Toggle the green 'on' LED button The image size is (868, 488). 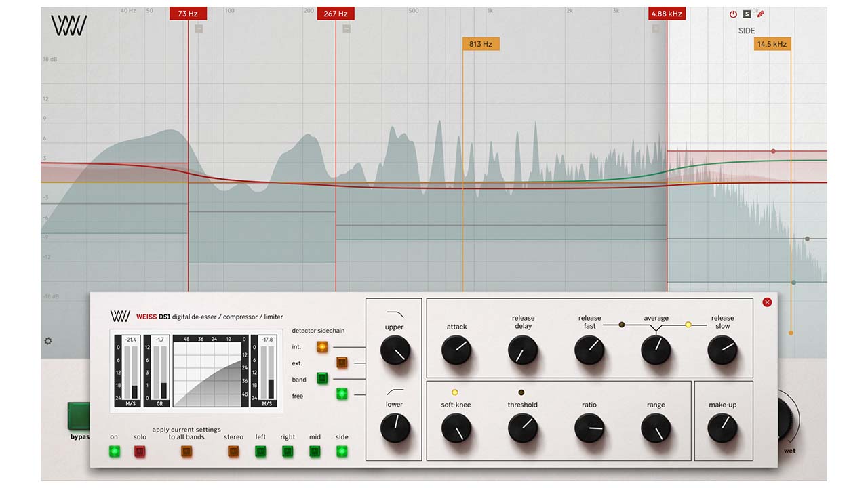115,451
